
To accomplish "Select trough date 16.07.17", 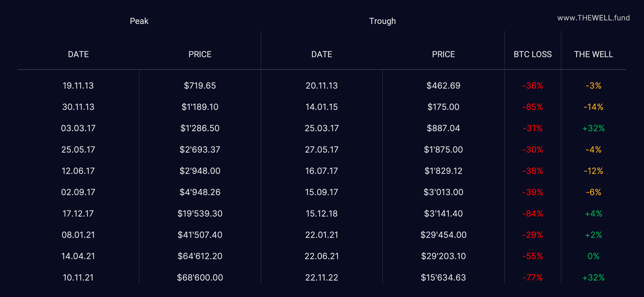I will [321, 171].
